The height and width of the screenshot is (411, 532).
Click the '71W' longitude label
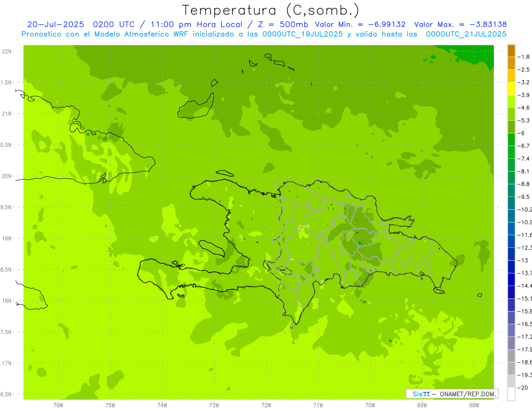pos(318,405)
